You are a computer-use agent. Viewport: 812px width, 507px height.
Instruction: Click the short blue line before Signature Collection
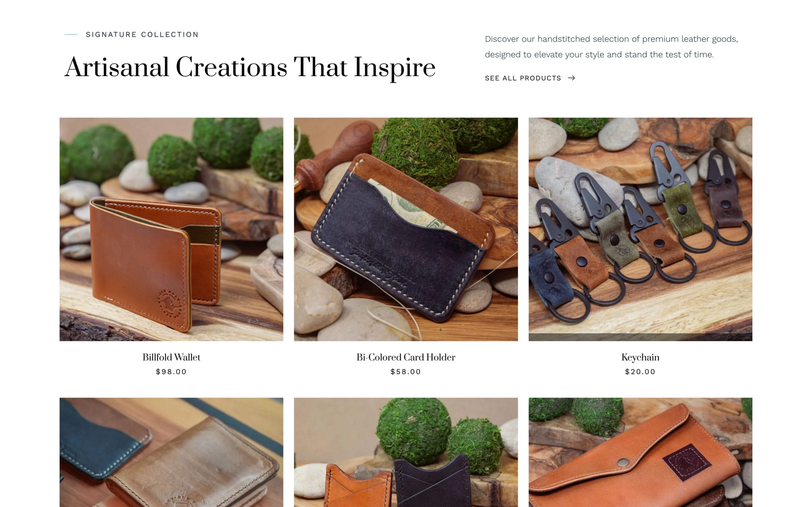tap(71, 35)
